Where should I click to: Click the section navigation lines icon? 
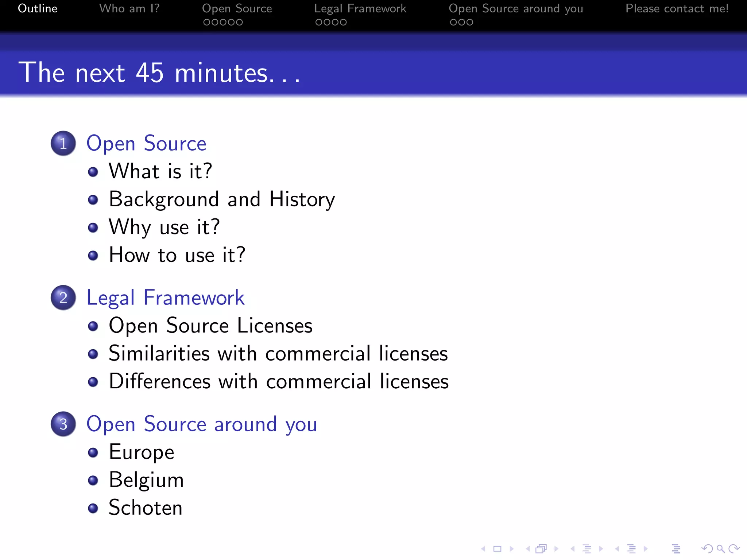tap(631, 549)
